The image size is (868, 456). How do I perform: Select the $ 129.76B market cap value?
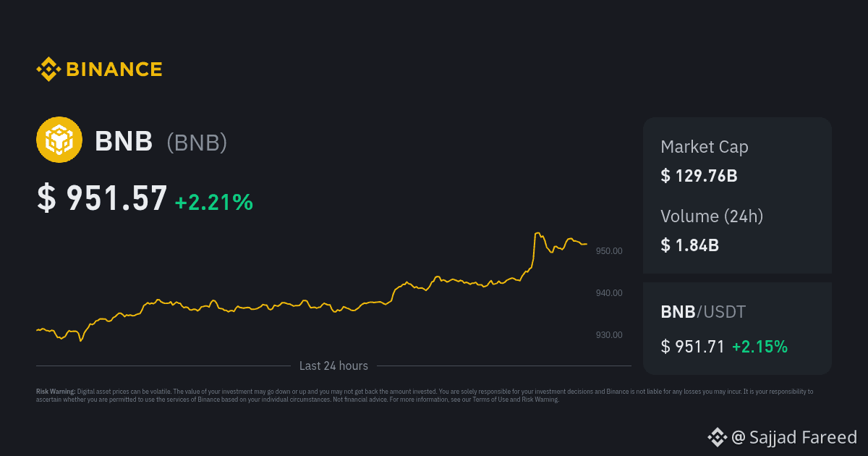pos(698,175)
